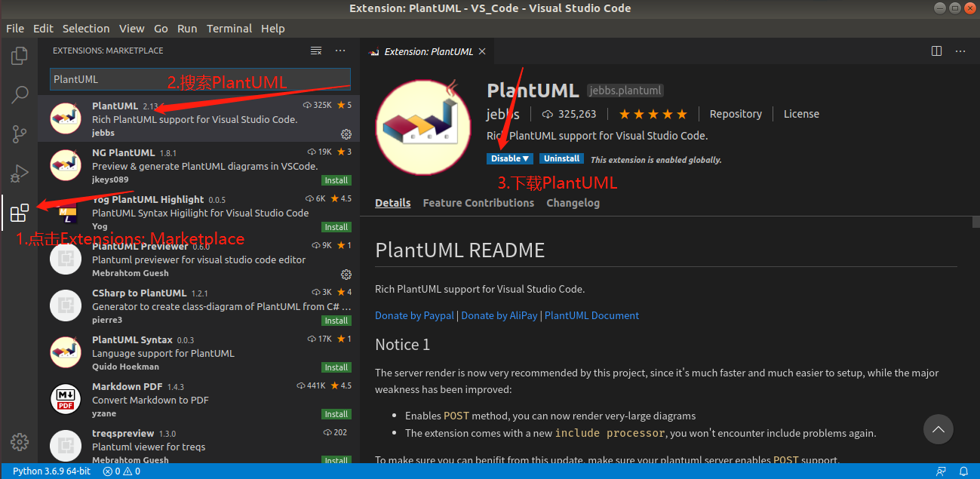Open the PlantUML Document link
The image size is (980, 479).
point(591,315)
